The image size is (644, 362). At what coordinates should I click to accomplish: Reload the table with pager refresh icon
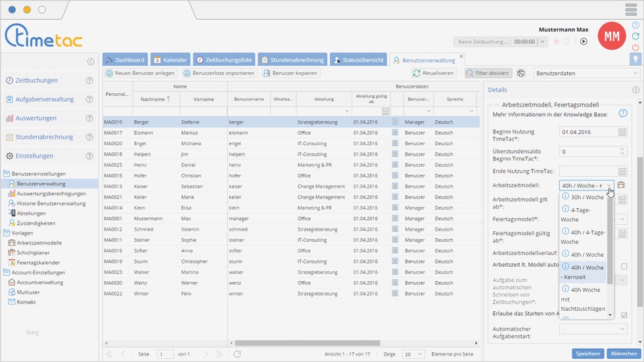pos(237,354)
